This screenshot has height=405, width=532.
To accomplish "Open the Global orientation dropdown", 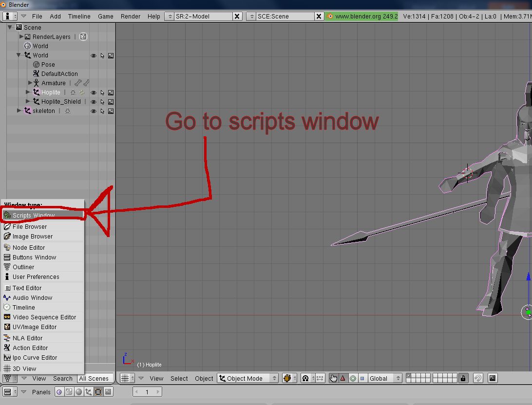I will tap(385, 378).
